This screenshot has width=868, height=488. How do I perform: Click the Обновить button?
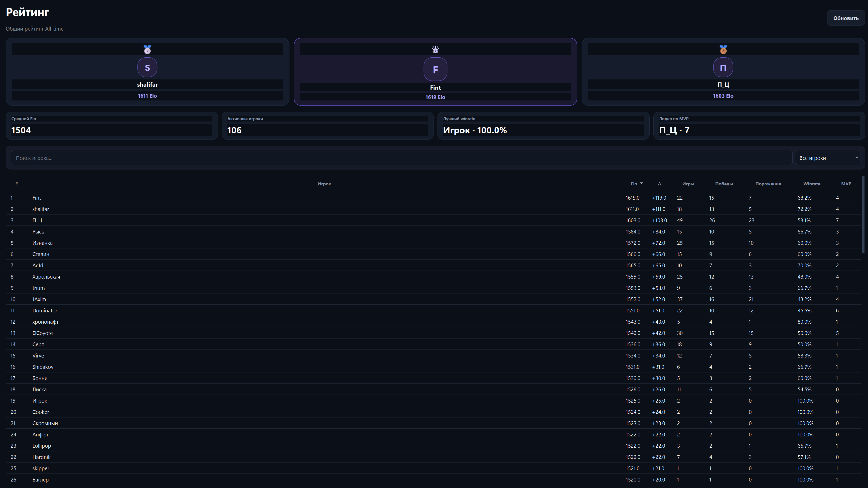(x=845, y=18)
